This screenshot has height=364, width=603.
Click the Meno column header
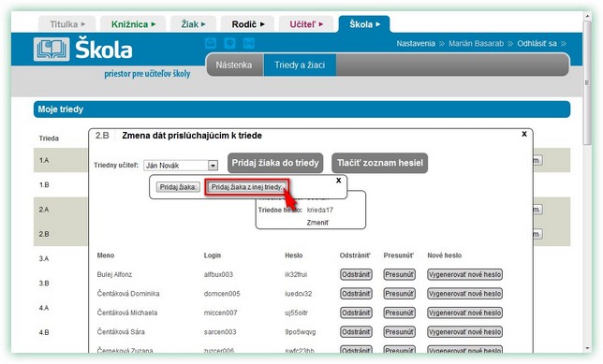[106, 255]
